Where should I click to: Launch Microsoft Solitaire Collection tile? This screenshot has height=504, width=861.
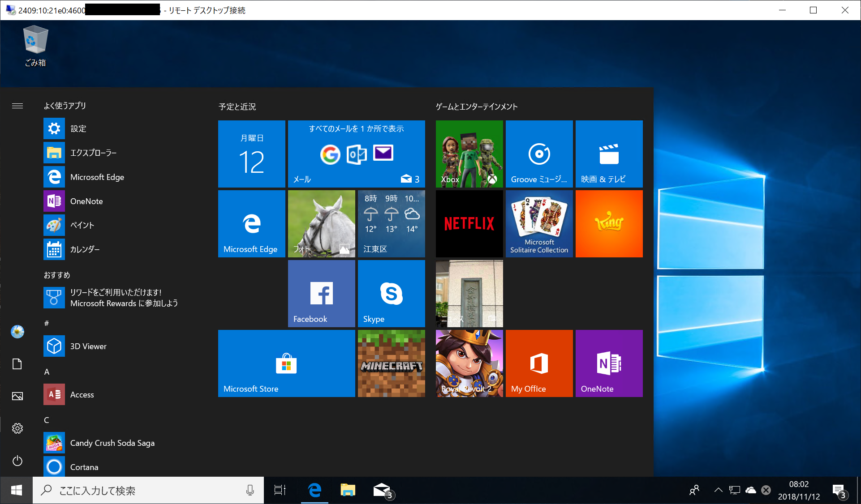click(x=539, y=223)
